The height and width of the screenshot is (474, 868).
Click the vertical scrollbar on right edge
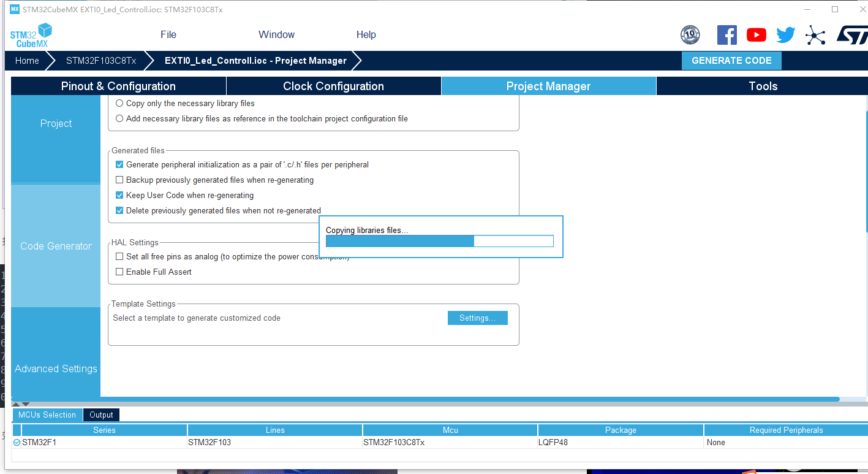866,172
